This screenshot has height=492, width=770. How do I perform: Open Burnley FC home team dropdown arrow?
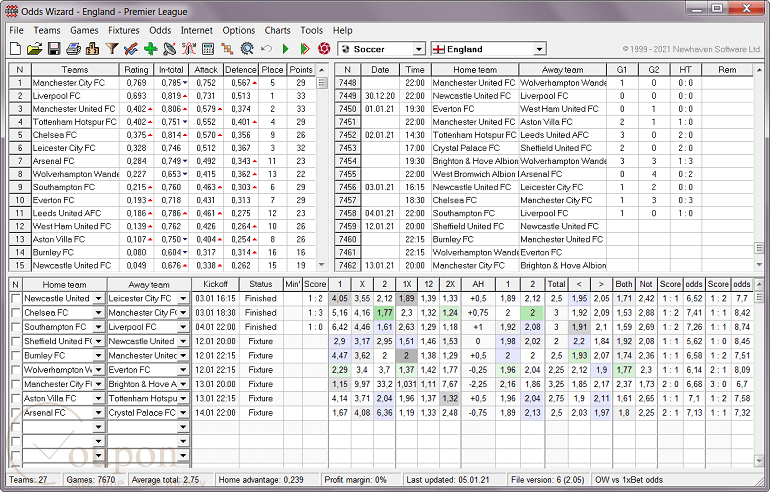[98, 355]
